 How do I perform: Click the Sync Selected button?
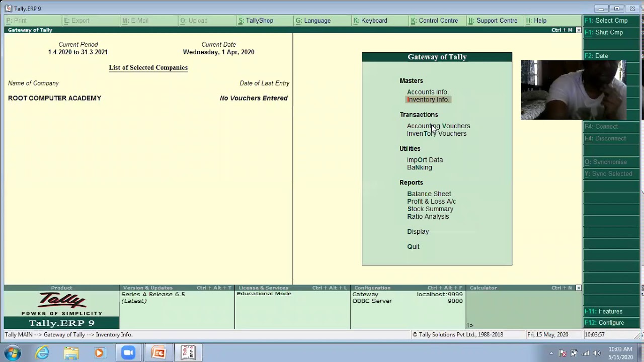pyautogui.click(x=611, y=173)
